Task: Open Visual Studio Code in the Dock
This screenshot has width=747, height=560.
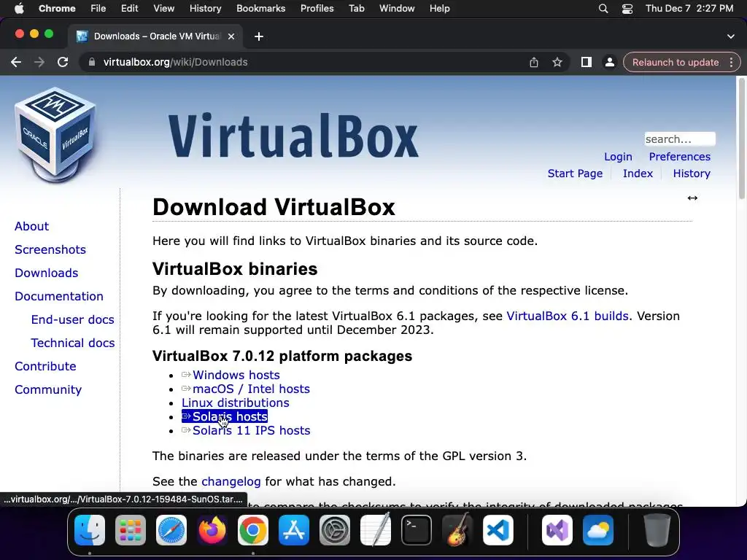Action: click(x=498, y=530)
